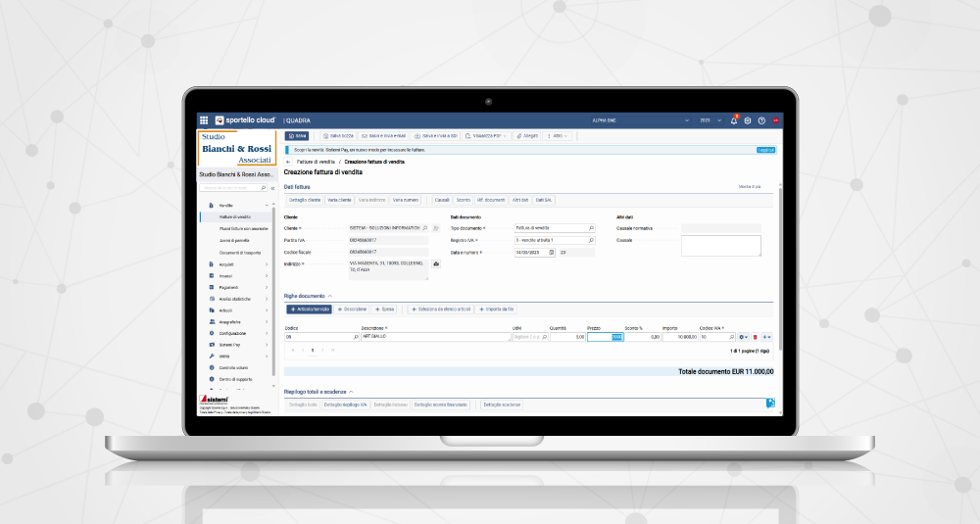Image resolution: width=980 pixels, height=524 pixels.
Task: Click the Salva button
Action: point(297,136)
